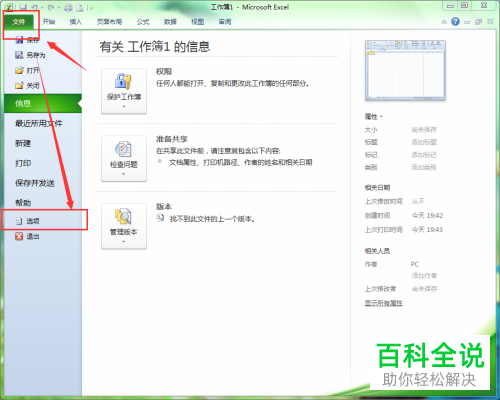This screenshot has height=400, width=500.
Task: Switch to the 插入 (Insert) tab
Action: [x=76, y=22]
